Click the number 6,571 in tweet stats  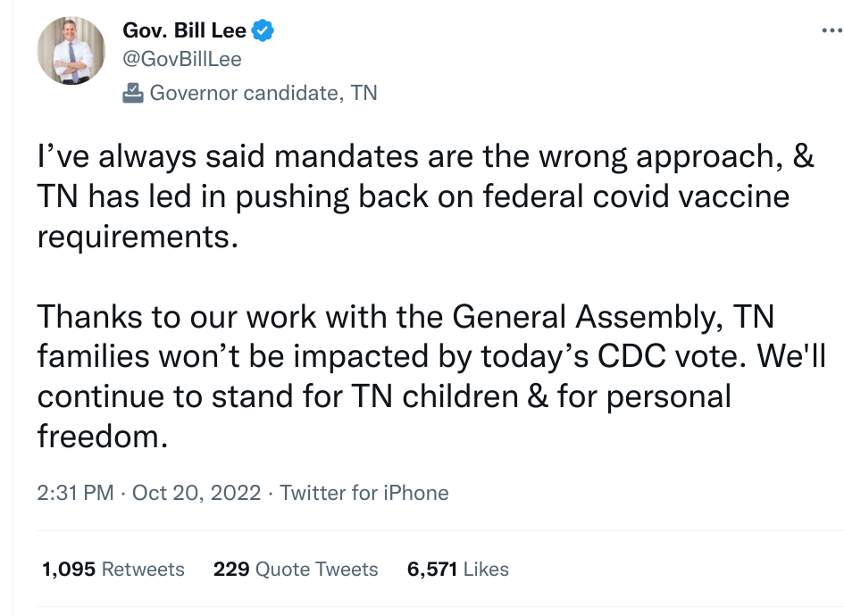[x=433, y=570]
